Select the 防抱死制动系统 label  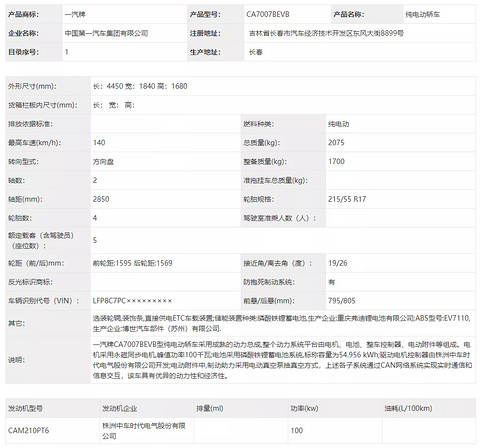tap(269, 282)
